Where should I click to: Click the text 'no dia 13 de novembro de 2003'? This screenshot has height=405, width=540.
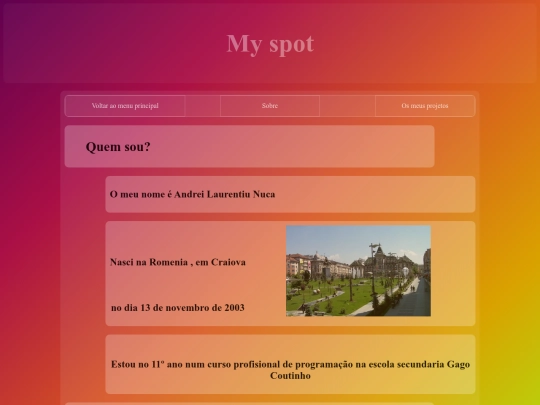(x=178, y=308)
